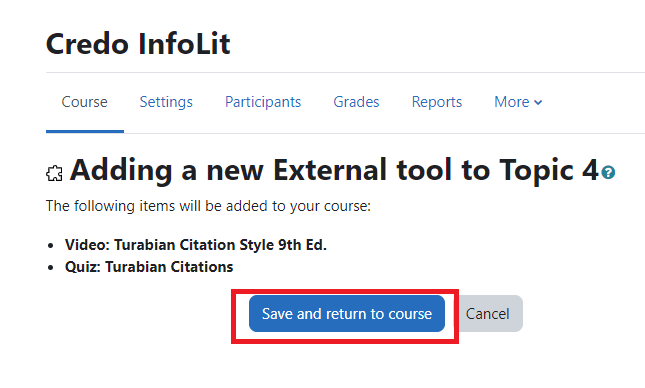Select the Adding a new External tool heading
Viewport: 645px width, 388px height.
click(334, 170)
